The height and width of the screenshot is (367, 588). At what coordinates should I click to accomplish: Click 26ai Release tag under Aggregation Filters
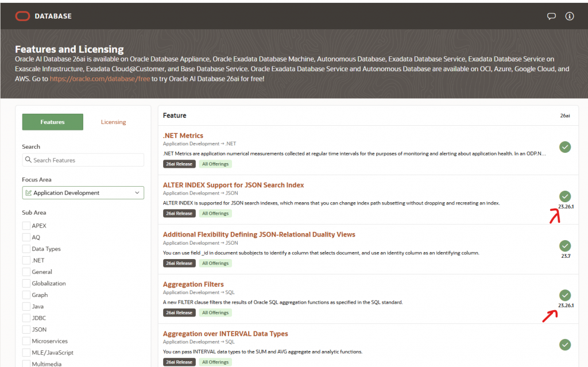tap(179, 312)
